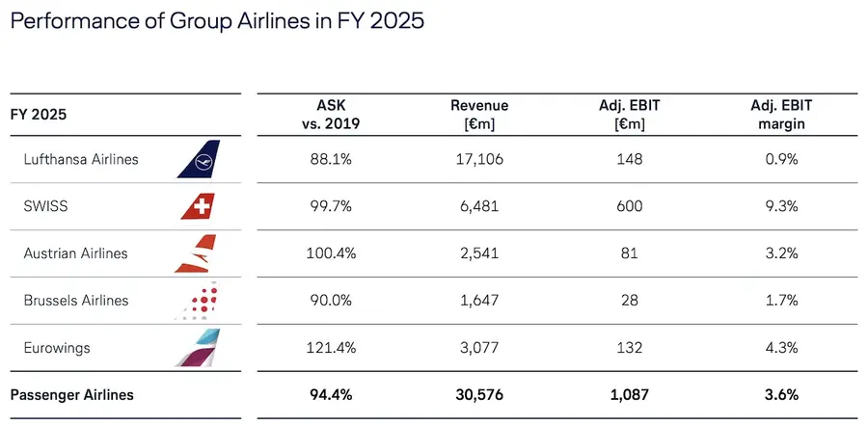Select the ASK vs. 2019 column header

coord(331,115)
